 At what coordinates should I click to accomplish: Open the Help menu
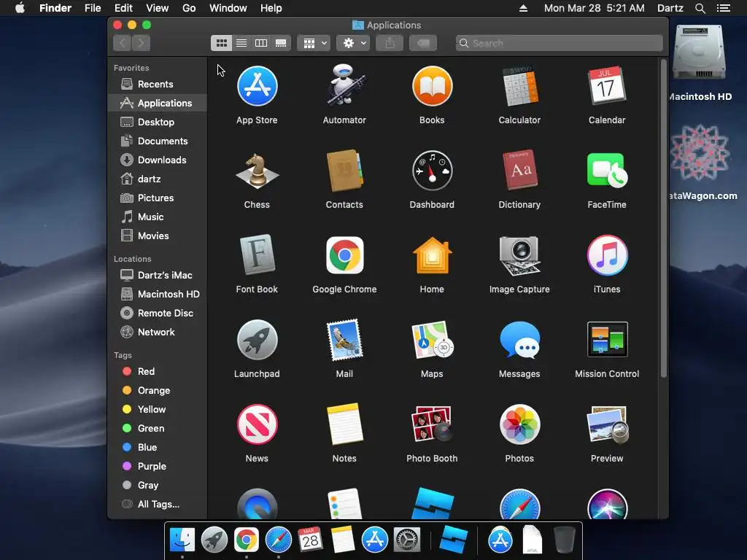tap(271, 8)
